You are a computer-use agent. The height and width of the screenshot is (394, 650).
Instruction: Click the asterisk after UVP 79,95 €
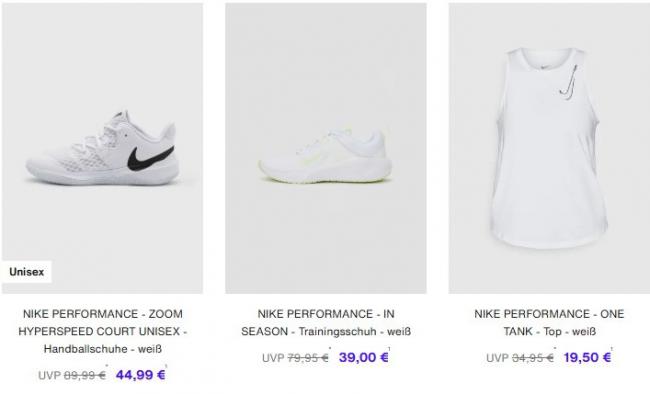click(x=330, y=348)
